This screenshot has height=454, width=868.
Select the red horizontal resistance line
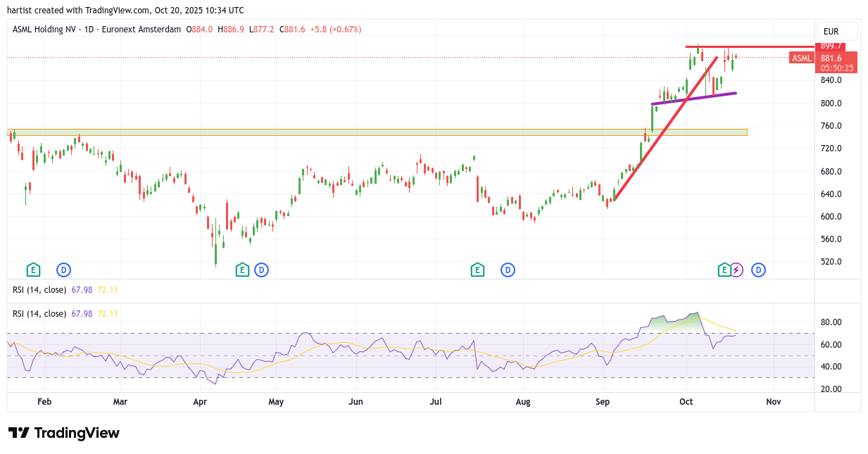pyautogui.click(x=774, y=46)
